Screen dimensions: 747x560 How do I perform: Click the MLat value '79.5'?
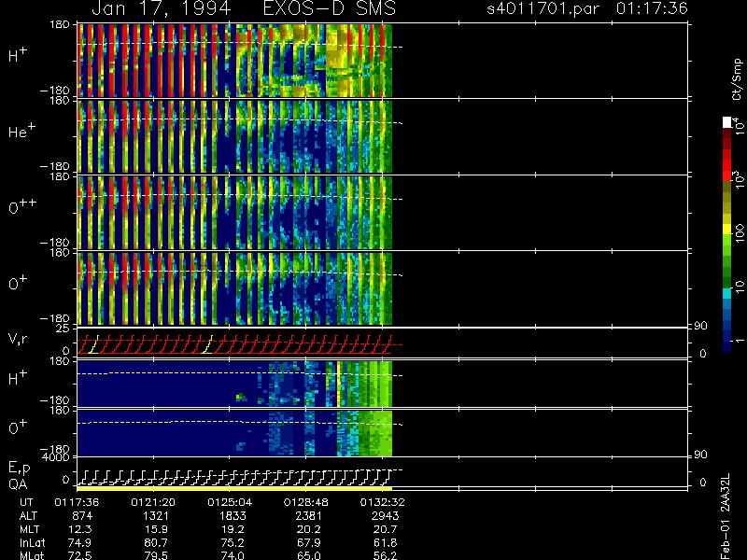tap(157, 555)
